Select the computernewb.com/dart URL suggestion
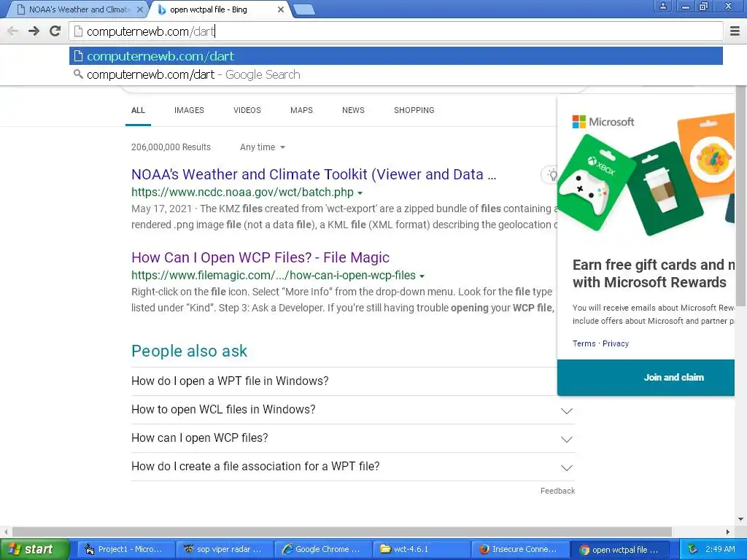 coord(396,56)
